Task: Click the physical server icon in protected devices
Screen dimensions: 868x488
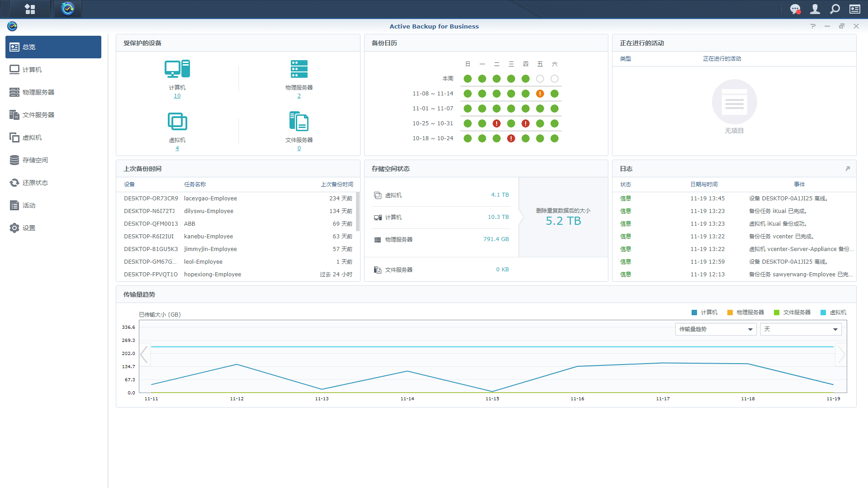Action: (x=299, y=69)
